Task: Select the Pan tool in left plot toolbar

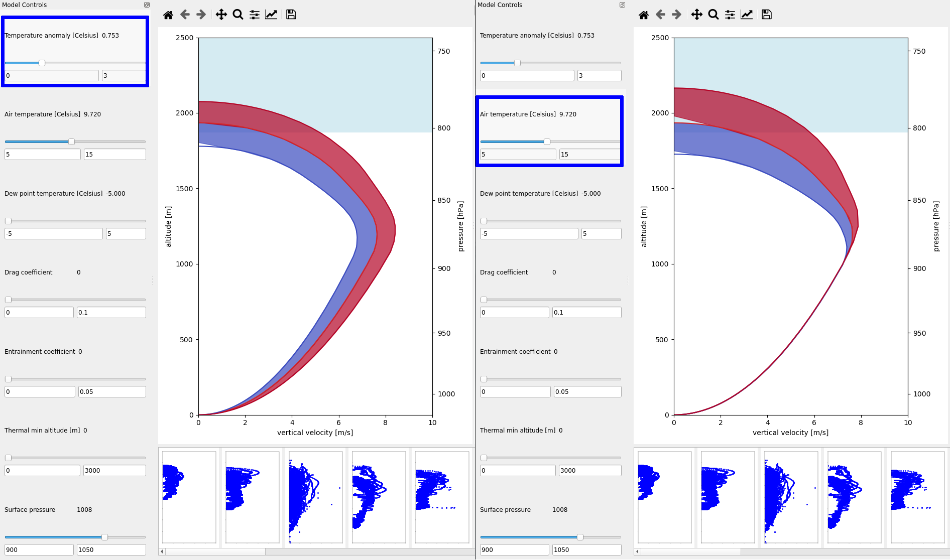Action: 221,15
